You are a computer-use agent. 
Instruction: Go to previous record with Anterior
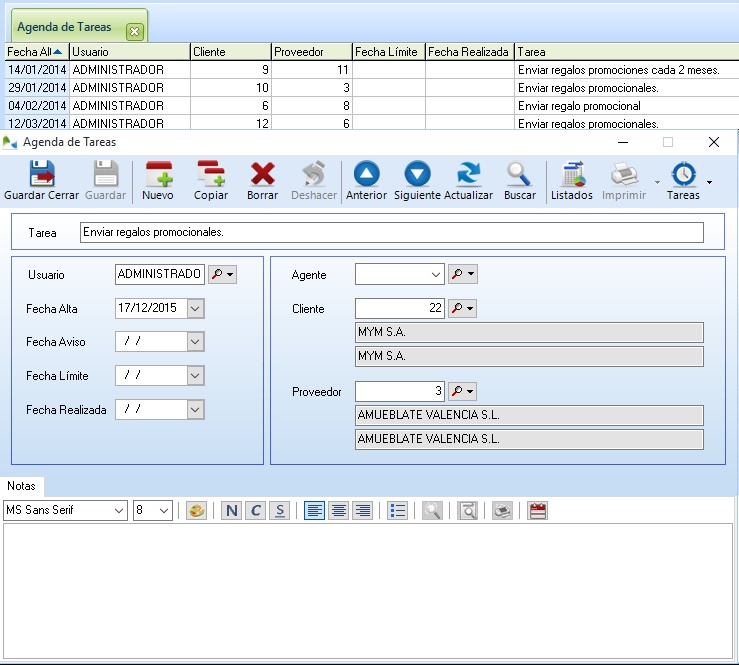tap(366, 175)
